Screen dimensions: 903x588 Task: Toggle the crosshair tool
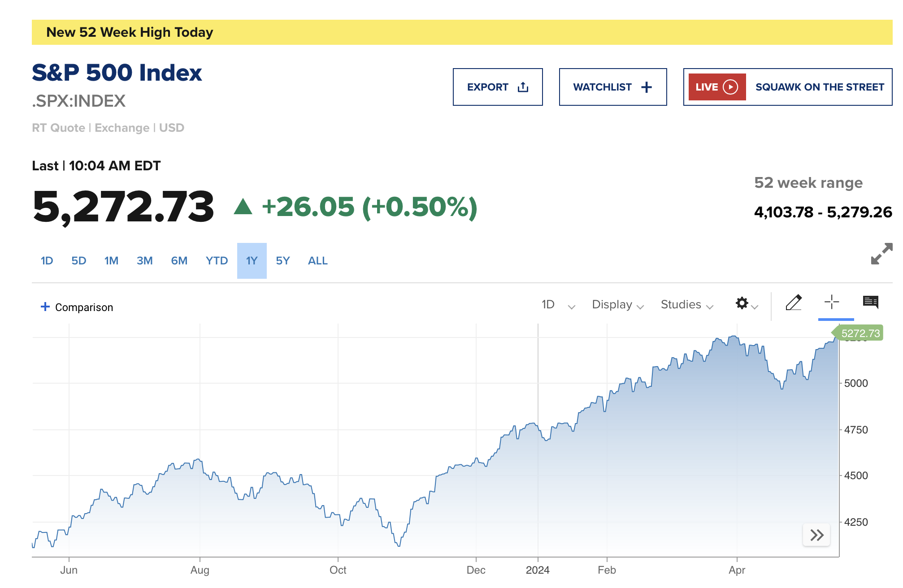click(x=832, y=302)
